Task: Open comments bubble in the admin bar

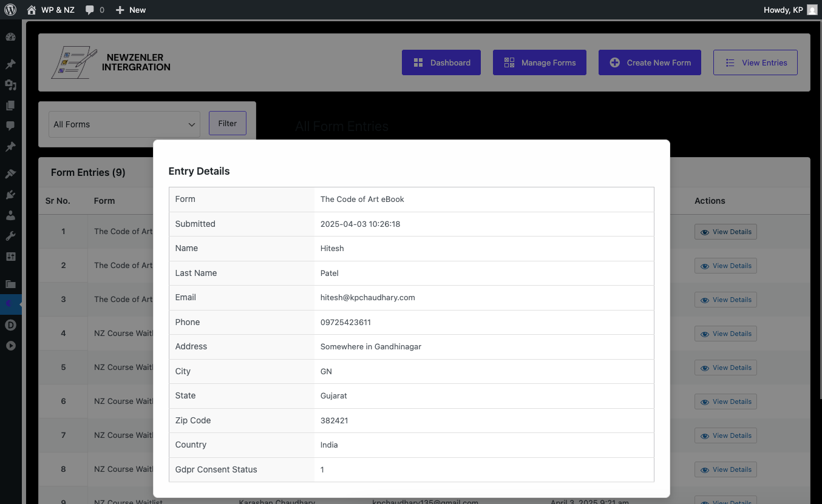Action: 95,10
